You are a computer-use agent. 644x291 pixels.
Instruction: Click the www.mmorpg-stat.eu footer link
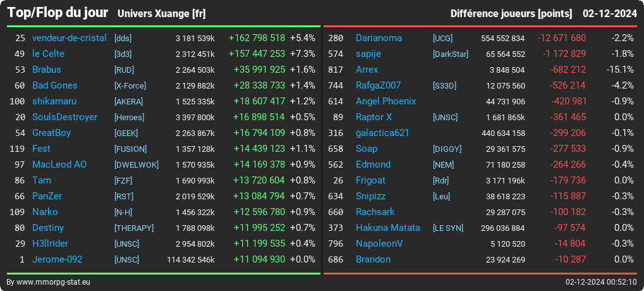[x=53, y=282]
